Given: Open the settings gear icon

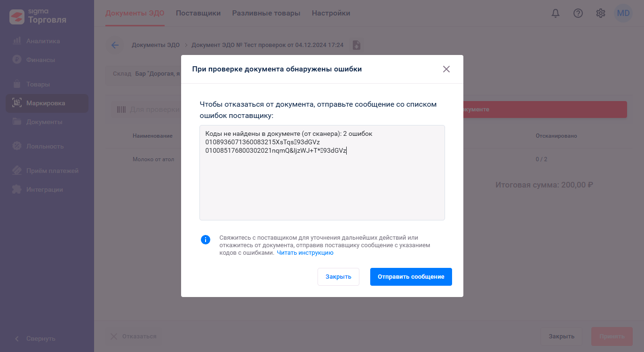Looking at the screenshot, I should (601, 13).
